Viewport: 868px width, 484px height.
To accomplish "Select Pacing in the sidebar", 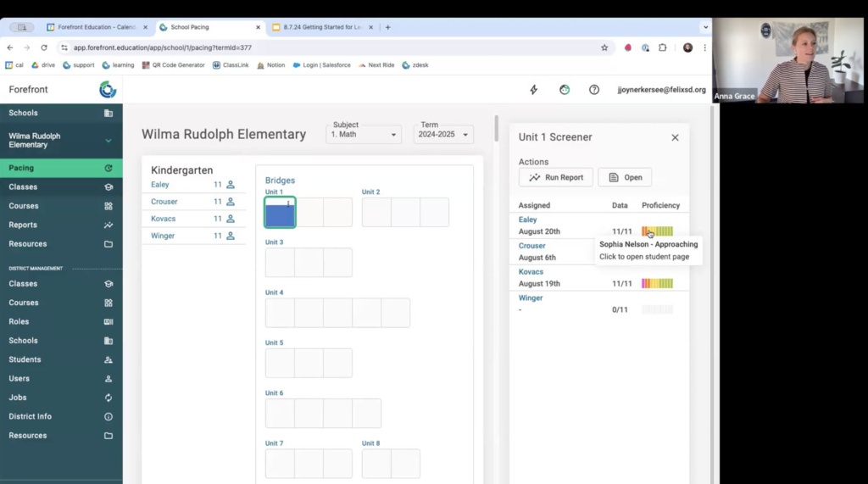I will (61, 168).
